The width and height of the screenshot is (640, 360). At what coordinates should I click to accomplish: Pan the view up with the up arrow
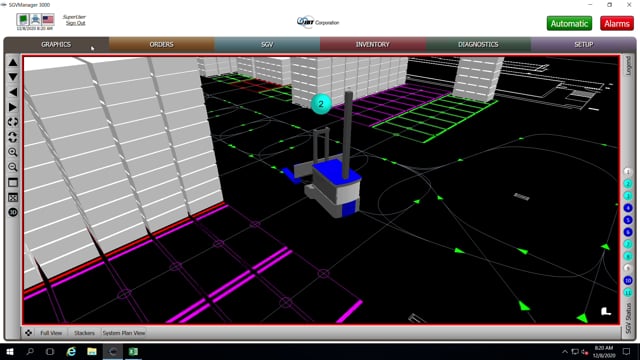click(x=13, y=62)
